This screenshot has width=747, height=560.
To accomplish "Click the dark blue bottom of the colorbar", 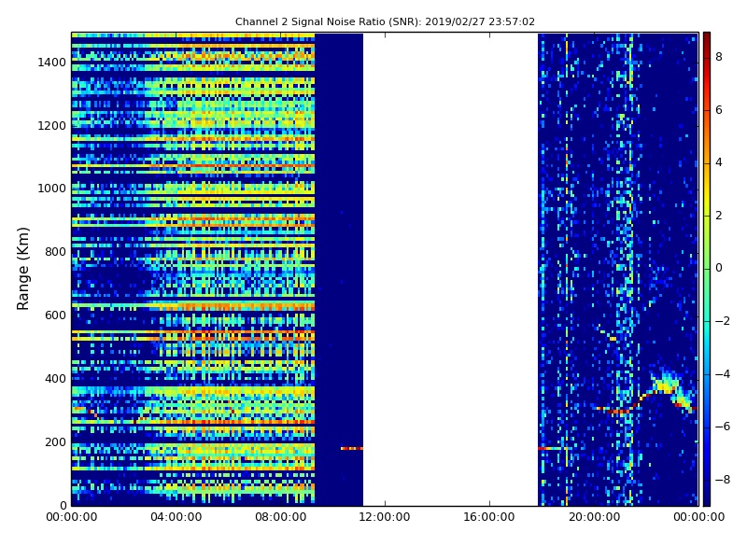I will tap(707, 499).
